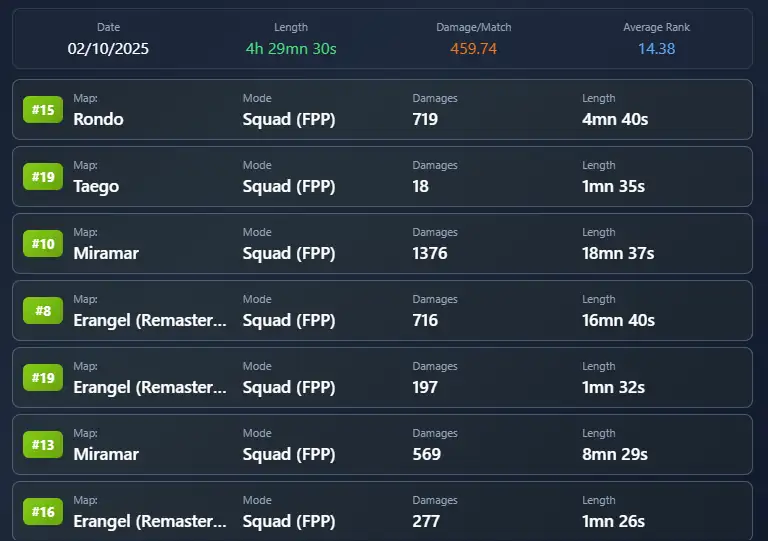Image resolution: width=768 pixels, height=541 pixels.
Task: Click the Damage/Match value 459.74
Action: (x=473, y=48)
